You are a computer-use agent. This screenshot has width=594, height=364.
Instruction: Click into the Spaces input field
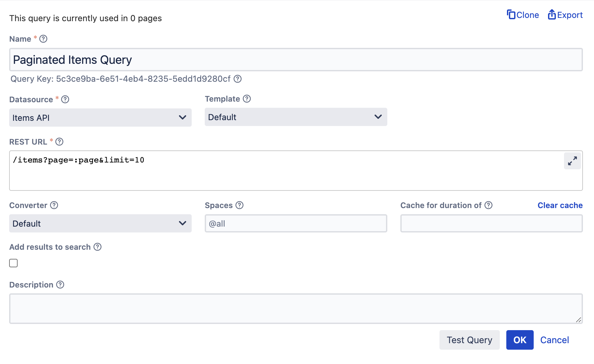(x=296, y=223)
